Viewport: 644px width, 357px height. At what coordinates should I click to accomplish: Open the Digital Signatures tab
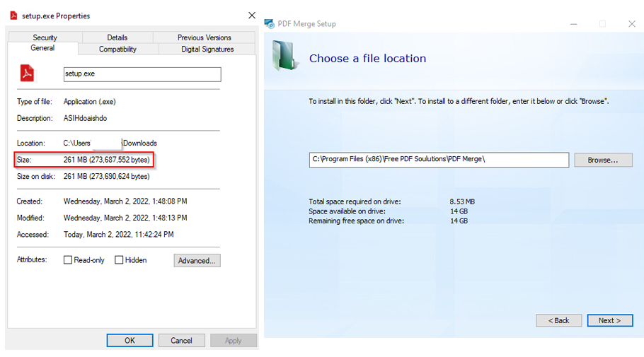click(x=207, y=49)
